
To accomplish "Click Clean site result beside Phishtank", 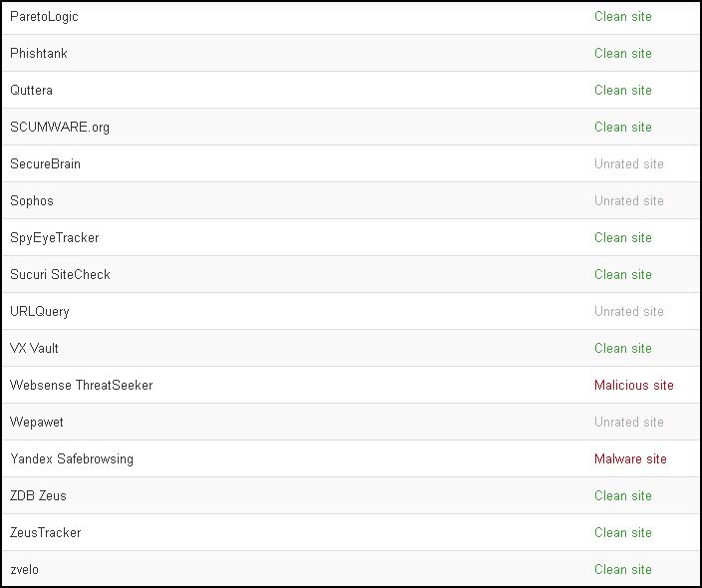I will (623, 53).
